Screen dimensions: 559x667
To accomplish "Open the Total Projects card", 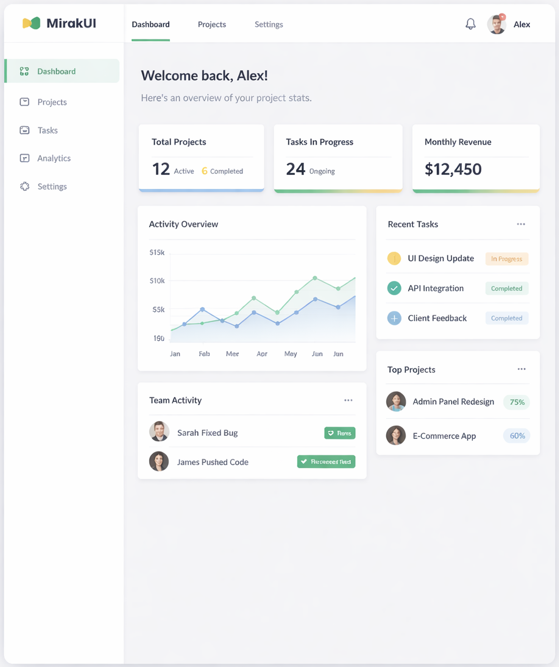I will click(201, 158).
